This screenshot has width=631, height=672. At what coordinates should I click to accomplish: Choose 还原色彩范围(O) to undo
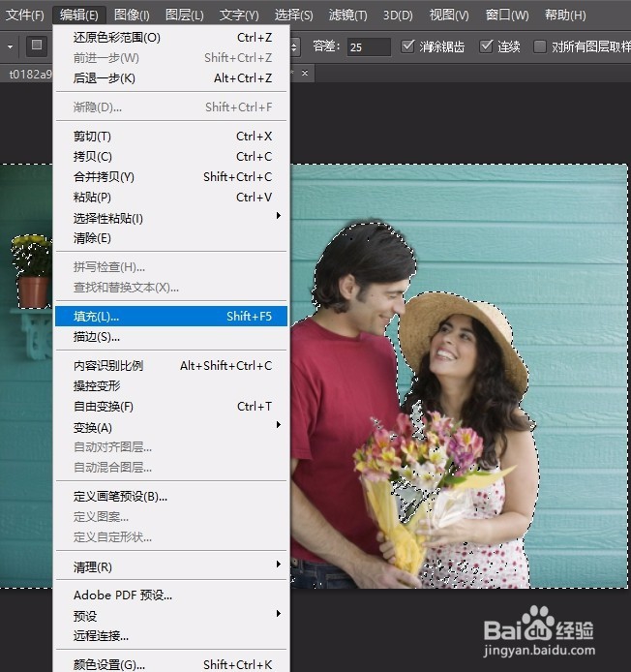point(171,38)
